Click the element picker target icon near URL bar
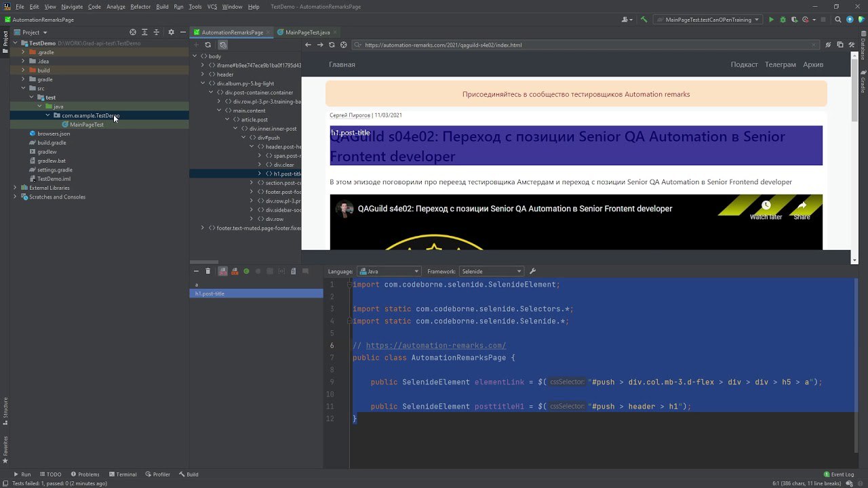Screen dimensions: 868x488 (x=344, y=45)
